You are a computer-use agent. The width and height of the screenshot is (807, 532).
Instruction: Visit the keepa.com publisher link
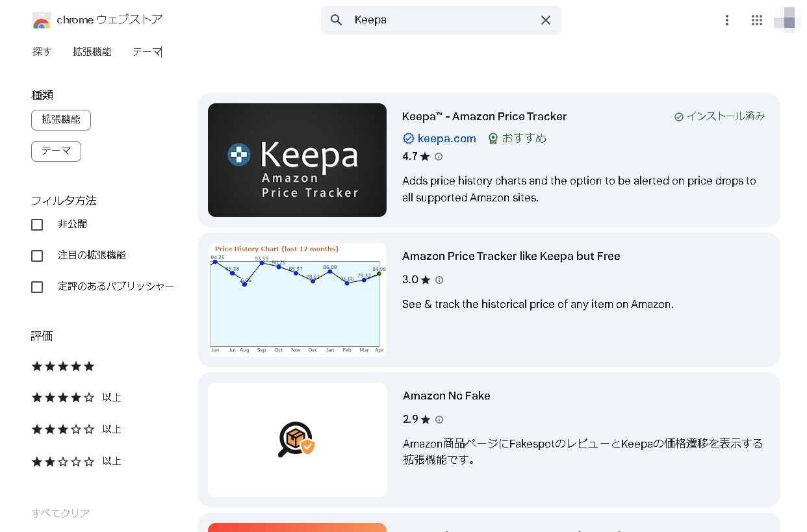click(446, 138)
